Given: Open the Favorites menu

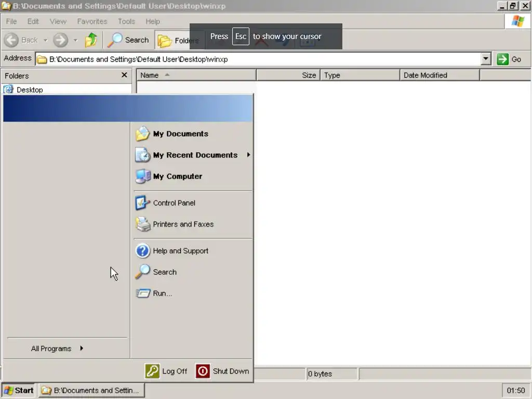Looking at the screenshot, I should pos(92,21).
